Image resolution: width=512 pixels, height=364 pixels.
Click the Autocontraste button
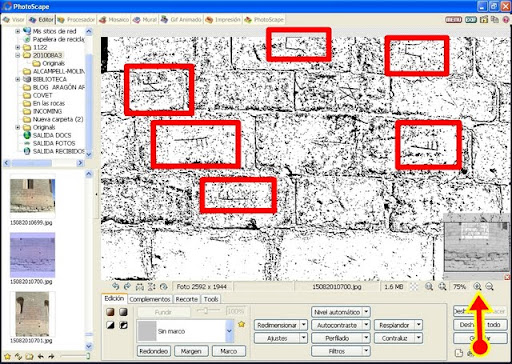coord(337,325)
